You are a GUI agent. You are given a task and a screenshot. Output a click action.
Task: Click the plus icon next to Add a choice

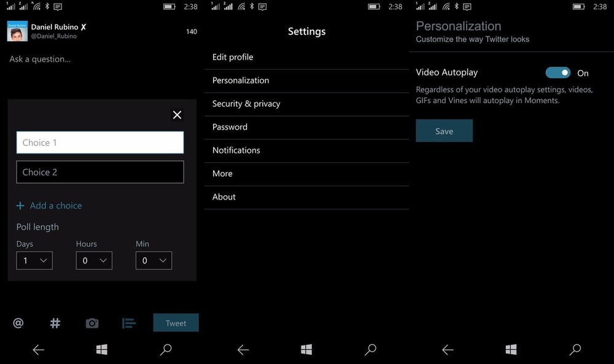(x=20, y=206)
